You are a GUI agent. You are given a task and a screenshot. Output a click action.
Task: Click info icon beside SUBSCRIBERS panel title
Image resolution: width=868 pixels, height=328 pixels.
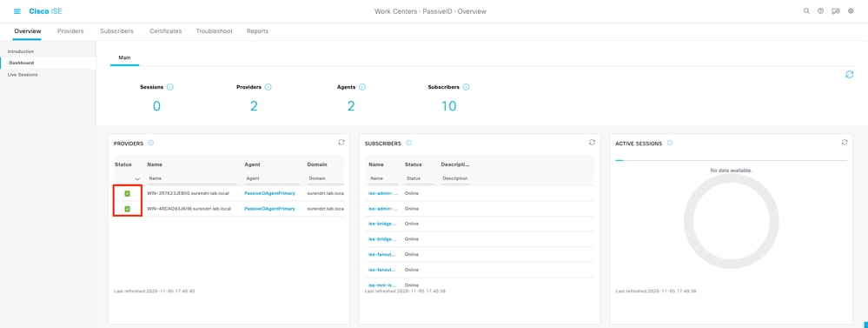tap(408, 143)
